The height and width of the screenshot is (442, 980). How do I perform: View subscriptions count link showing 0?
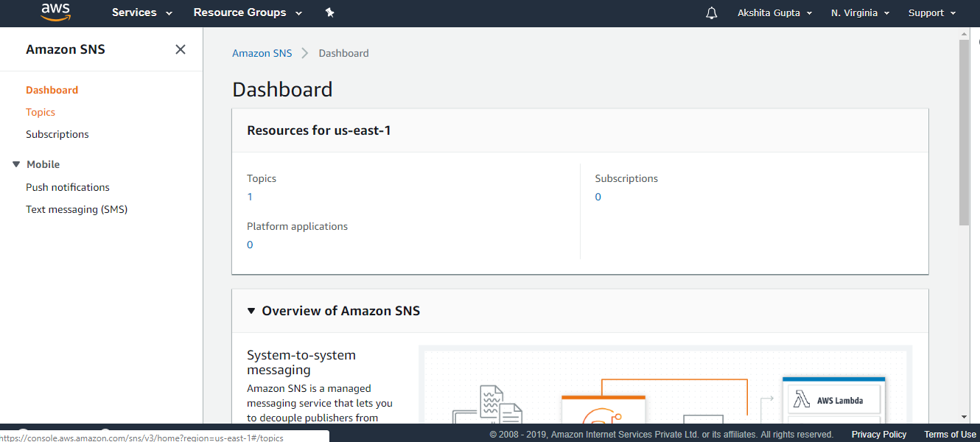(x=598, y=197)
